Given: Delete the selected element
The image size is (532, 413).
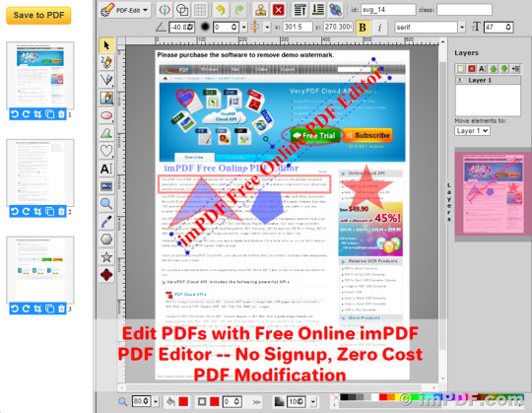Looking at the screenshot, I should pos(278,10).
